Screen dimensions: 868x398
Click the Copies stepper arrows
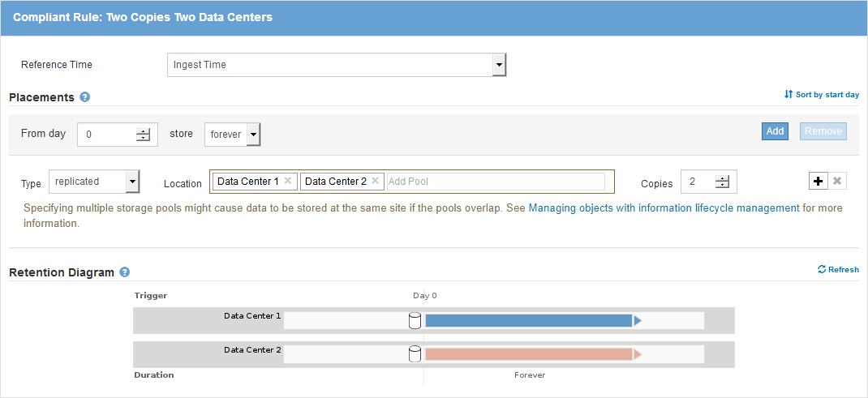point(723,182)
